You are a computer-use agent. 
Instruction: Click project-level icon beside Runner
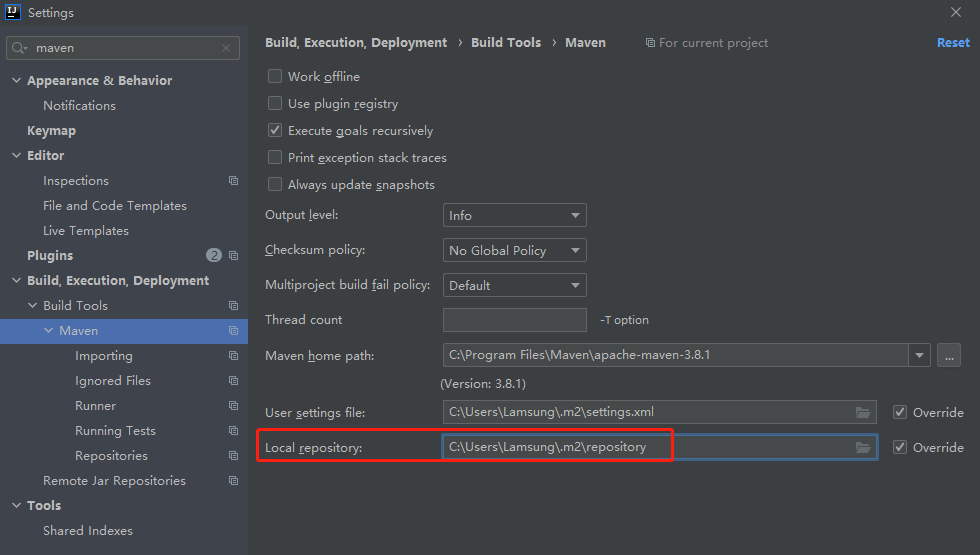pos(233,406)
